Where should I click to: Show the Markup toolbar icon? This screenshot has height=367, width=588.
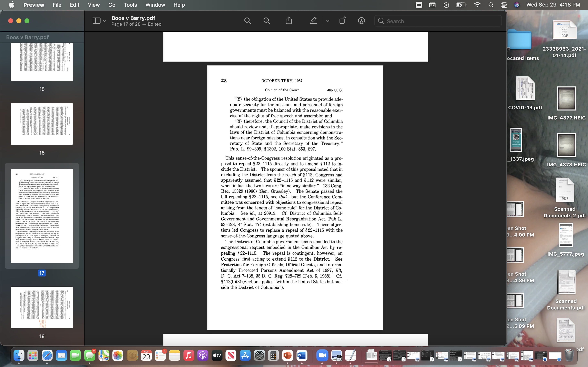tap(361, 21)
